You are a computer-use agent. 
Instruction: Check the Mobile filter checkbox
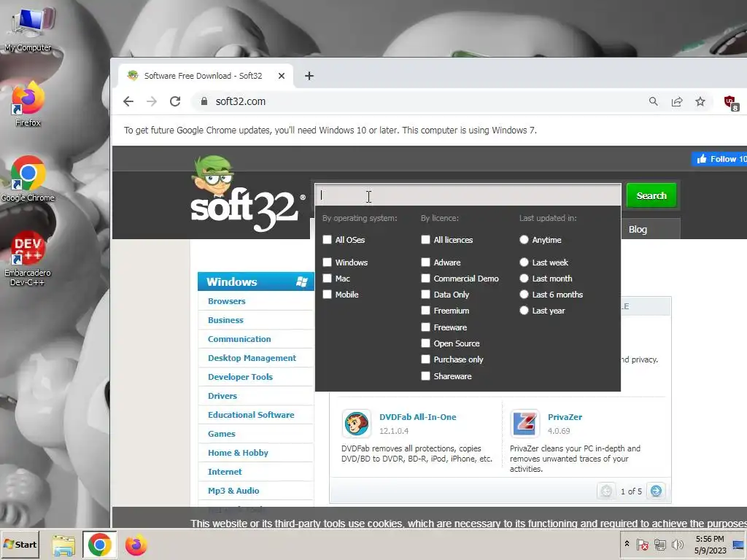tap(327, 295)
